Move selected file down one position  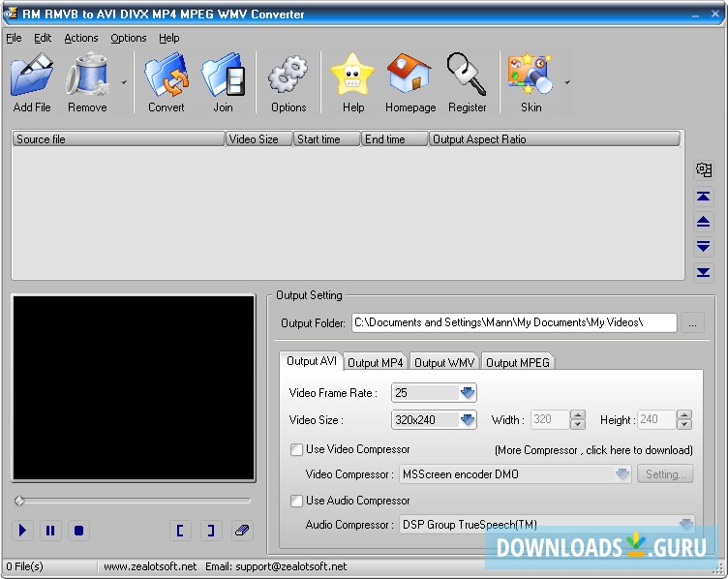tap(704, 246)
